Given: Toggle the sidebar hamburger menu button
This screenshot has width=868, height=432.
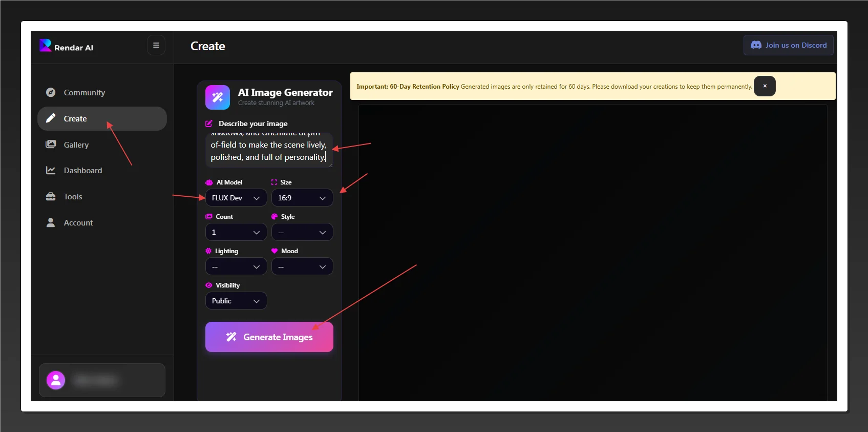Looking at the screenshot, I should [156, 46].
